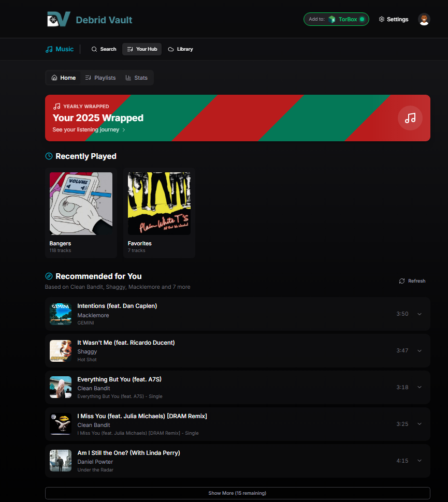Screen dimensions: 448x502
Task: Open the user profile avatar
Action: click(424, 19)
